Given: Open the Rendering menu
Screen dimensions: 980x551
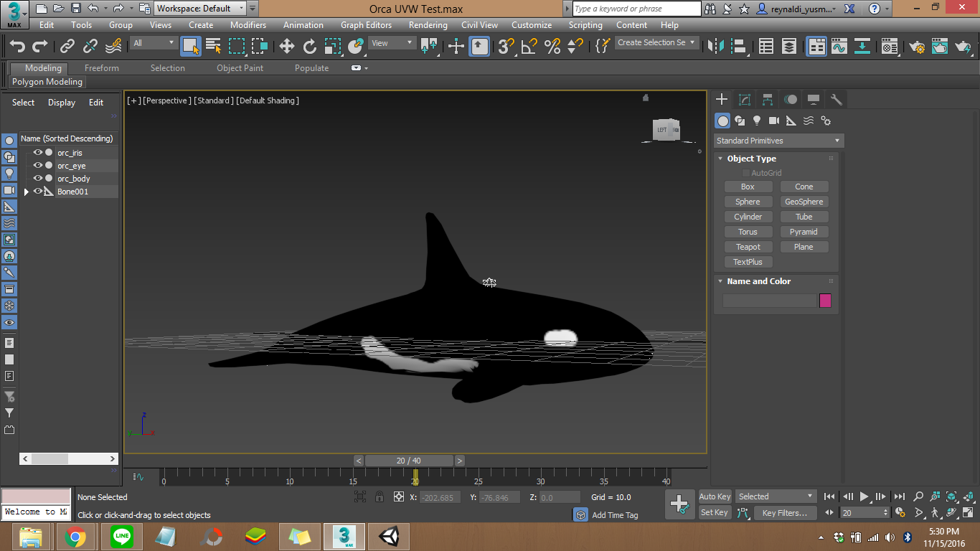Looking at the screenshot, I should (428, 24).
